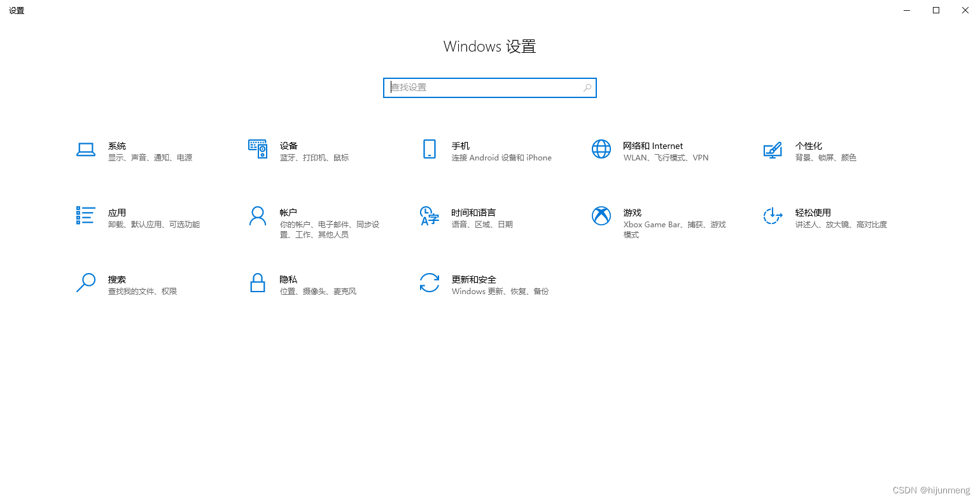The image size is (980, 501).
Task: Click the 搜索 category title
Action: (117, 279)
